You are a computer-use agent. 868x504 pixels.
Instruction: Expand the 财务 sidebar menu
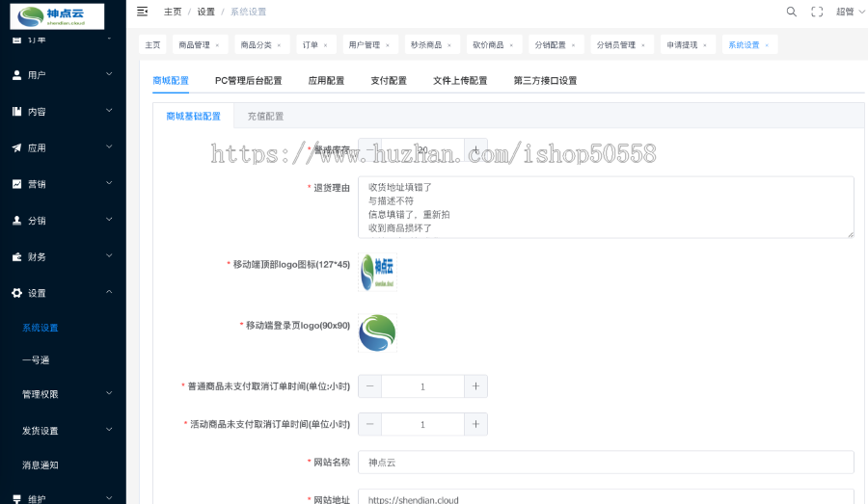[x=109, y=255]
